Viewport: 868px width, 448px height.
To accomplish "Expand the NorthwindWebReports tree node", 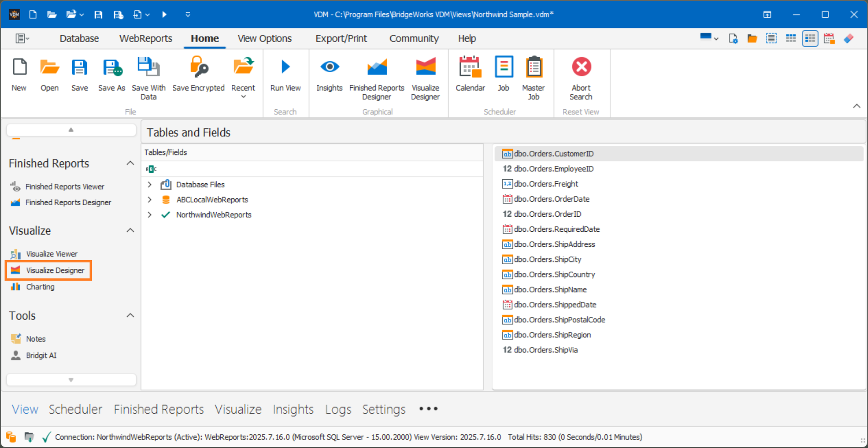I will (149, 214).
